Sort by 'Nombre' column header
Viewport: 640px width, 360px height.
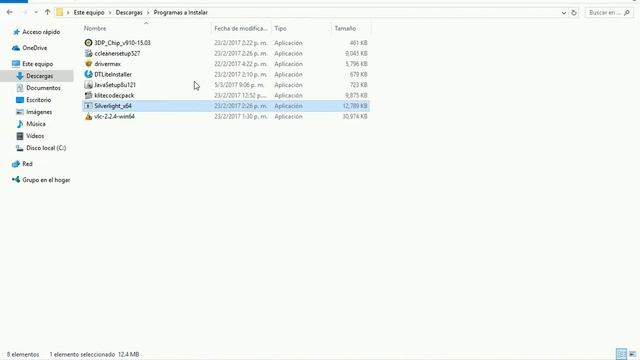(x=95, y=28)
